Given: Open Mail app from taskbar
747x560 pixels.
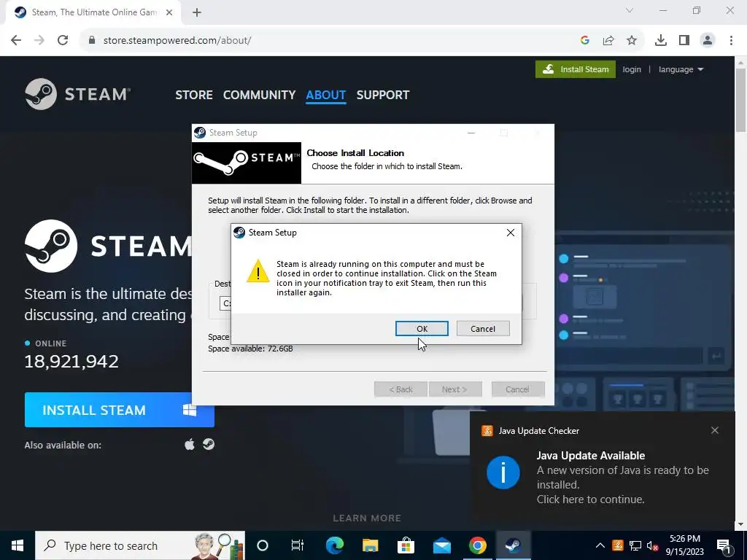Looking at the screenshot, I should coord(441,545).
